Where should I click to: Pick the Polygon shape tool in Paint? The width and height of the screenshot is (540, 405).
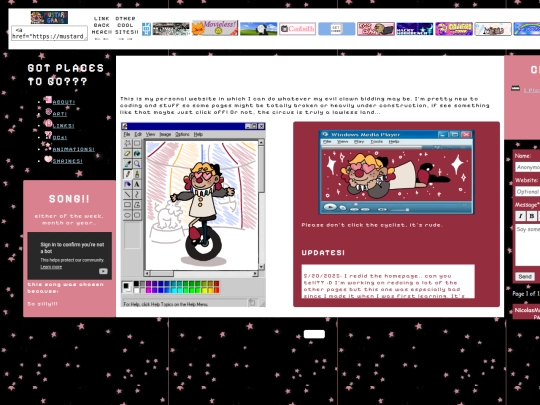137,205
